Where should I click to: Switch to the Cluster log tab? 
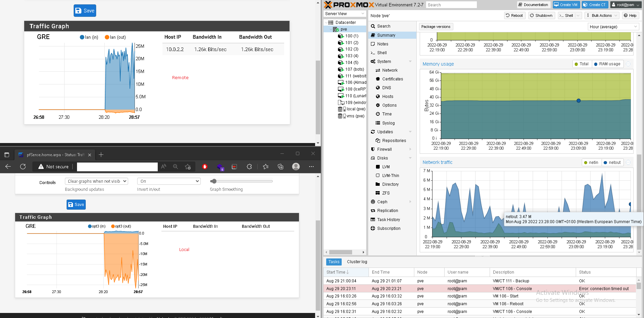pos(357,262)
